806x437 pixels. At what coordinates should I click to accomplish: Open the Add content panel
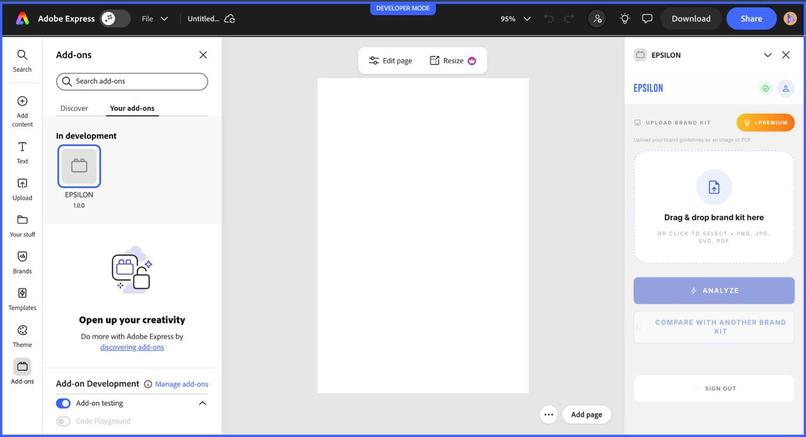pyautogui.click(x=22, y=111)
